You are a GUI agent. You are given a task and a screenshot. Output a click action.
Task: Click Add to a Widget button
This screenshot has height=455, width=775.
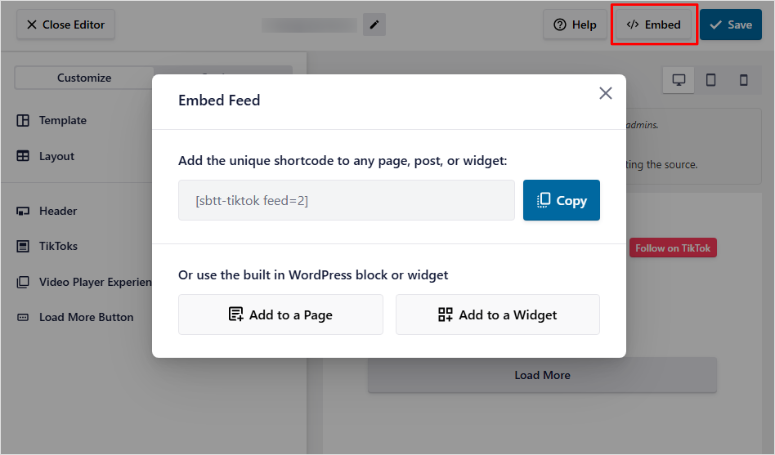tap(498, 315)
